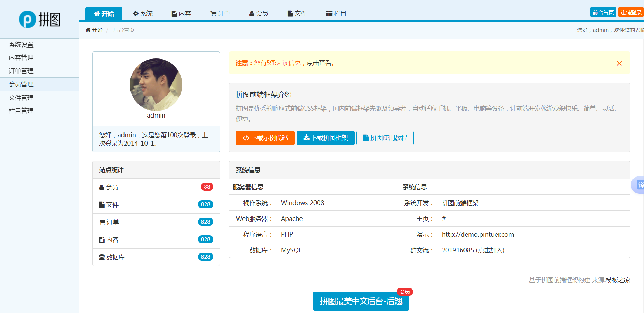Click the 下载示例代码 orange button
This screenshot has height=313, width=644.
[265, 138]
